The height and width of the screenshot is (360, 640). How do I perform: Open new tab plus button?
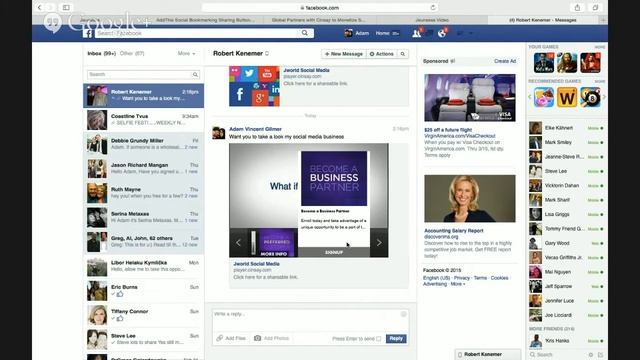(x=603, y=20)
